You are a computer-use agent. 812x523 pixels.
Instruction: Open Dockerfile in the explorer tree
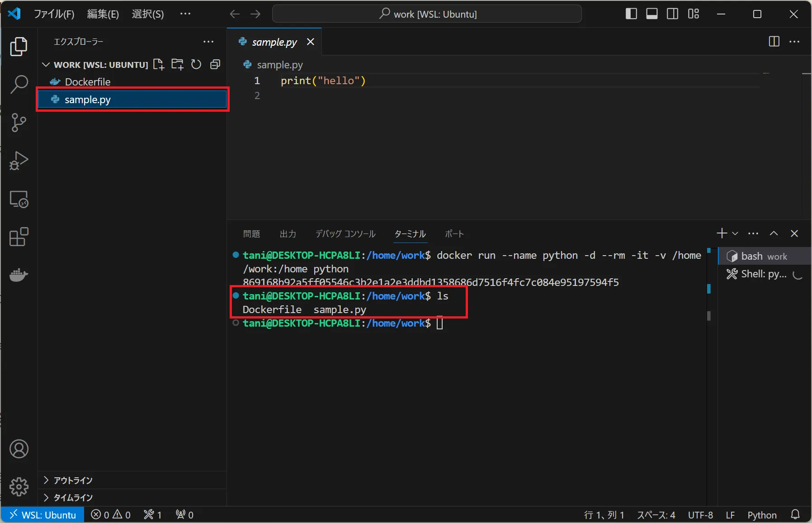pyautogui.click(x=88, y=82)
